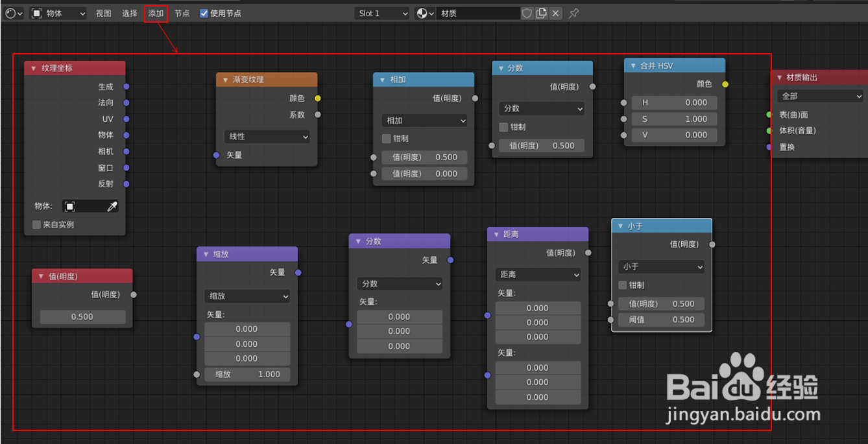Click 合并 HSV 颜色 output socket
The height and width of the screenshot is (444, 868).
tap(725, 84)
